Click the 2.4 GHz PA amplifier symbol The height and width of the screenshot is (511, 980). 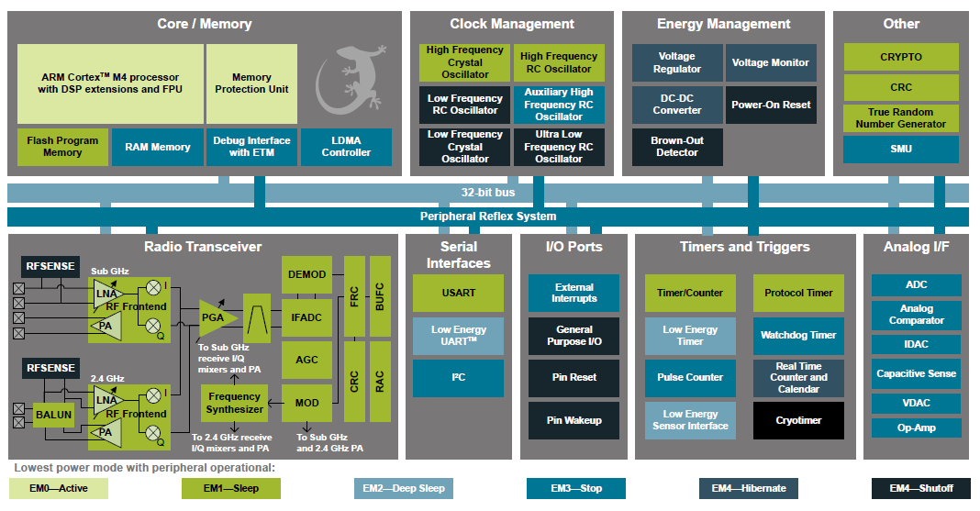pos(106,432)
